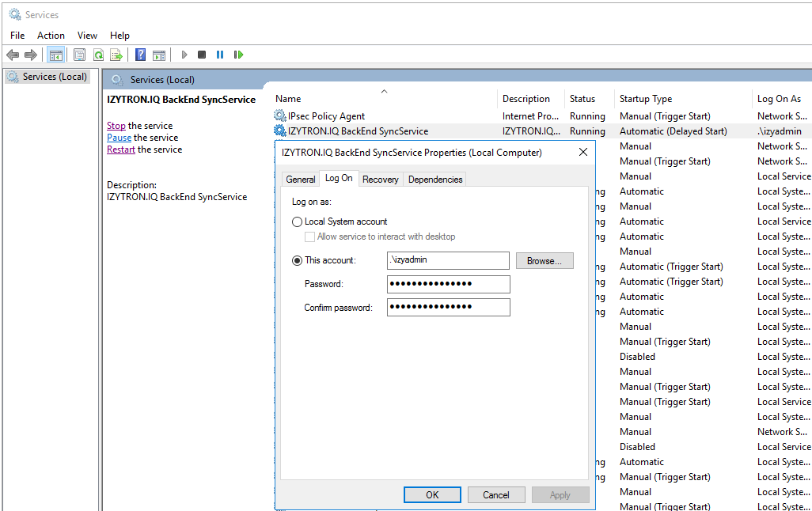This screenshot has width=812, height=511.
Task: Click the Stop the service link
Action: 116,125
